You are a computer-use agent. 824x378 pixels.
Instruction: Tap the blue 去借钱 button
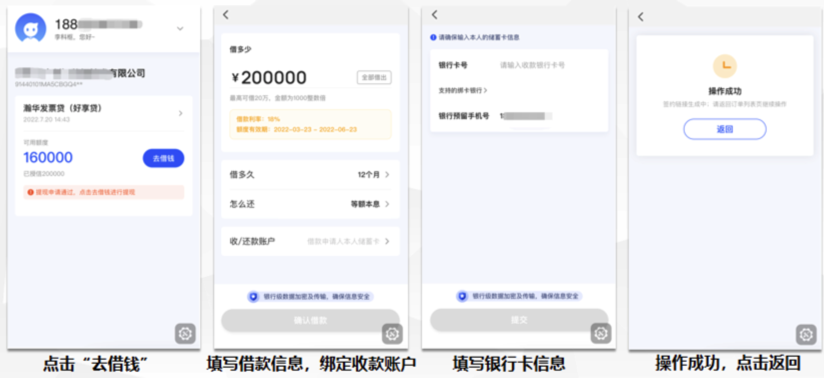tap(163, 158)
